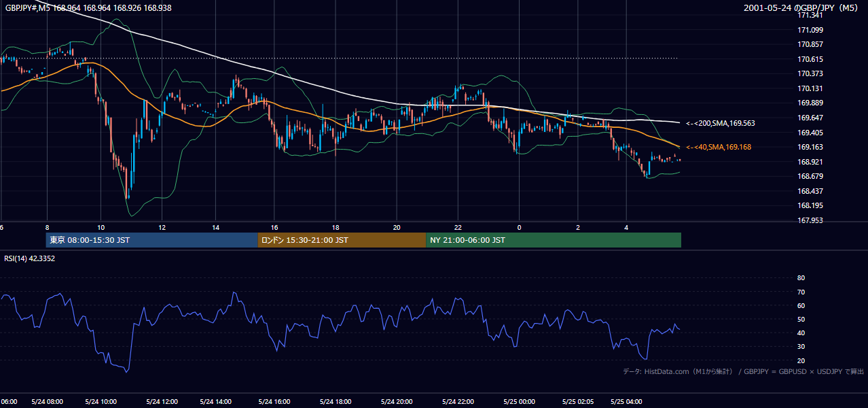Click price axis label 168.195
Viewport: 868px width, 408px height.
pos(810,205)
